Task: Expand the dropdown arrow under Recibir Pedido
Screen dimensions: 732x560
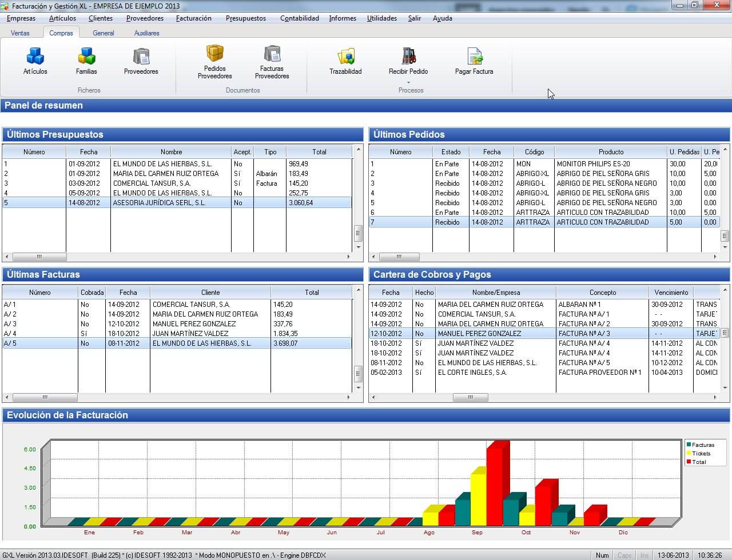Action: point(408,82)
